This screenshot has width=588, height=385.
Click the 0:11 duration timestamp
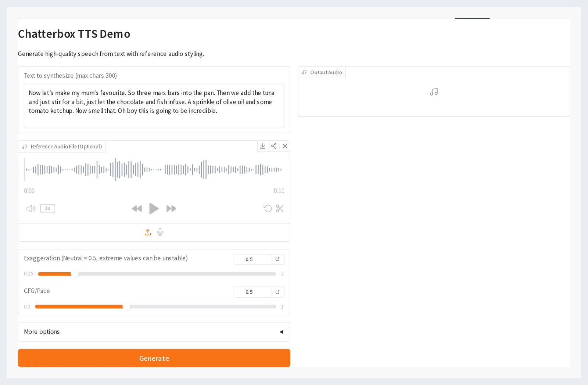[279, 191]
